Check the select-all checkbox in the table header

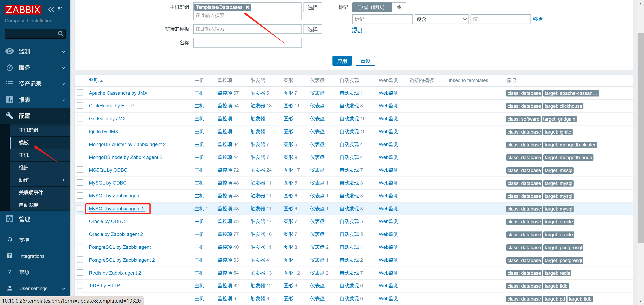pyautogui.click(x=80, y=80)
